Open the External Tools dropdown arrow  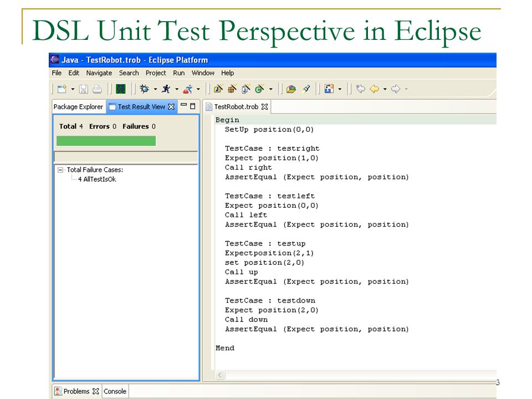[x=198, y=89]
